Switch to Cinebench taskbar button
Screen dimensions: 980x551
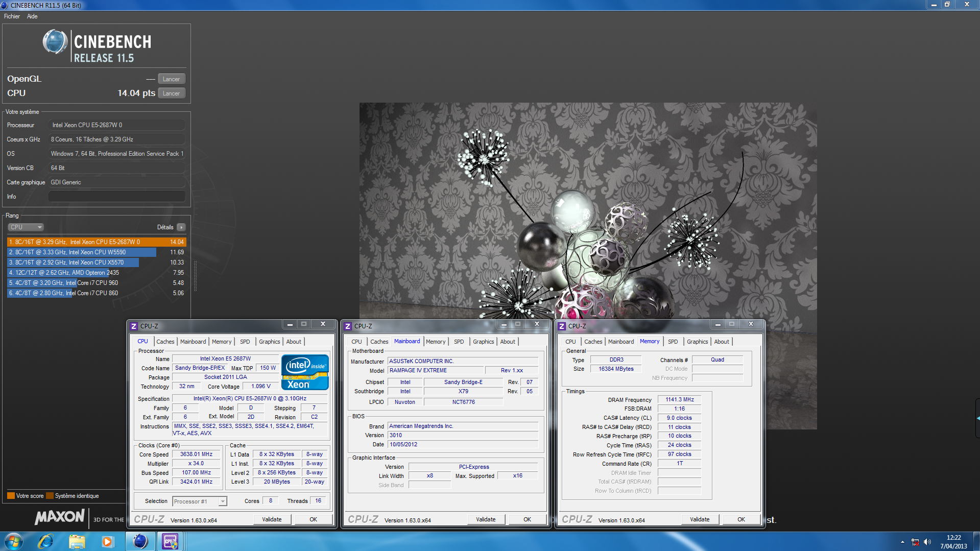click(x=140, y=541)
